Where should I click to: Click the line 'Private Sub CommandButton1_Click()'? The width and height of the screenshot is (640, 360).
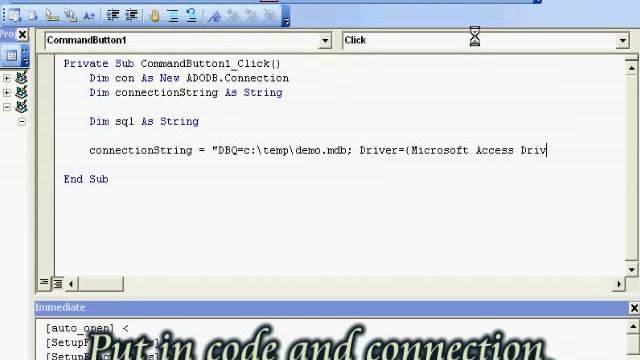(172, 64)
